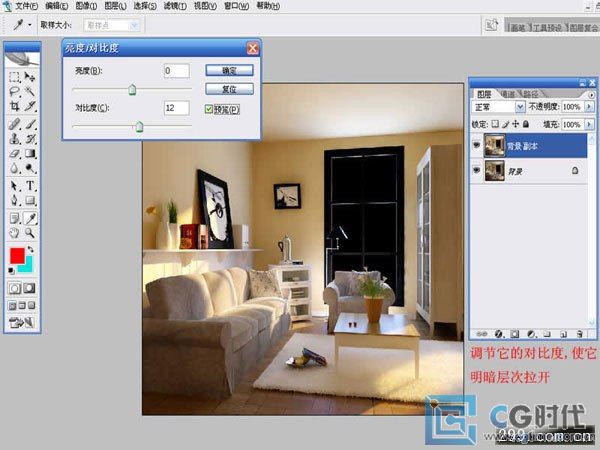
Task: Open the 画笔 tab in palette well
Action: tap(518, 28)
